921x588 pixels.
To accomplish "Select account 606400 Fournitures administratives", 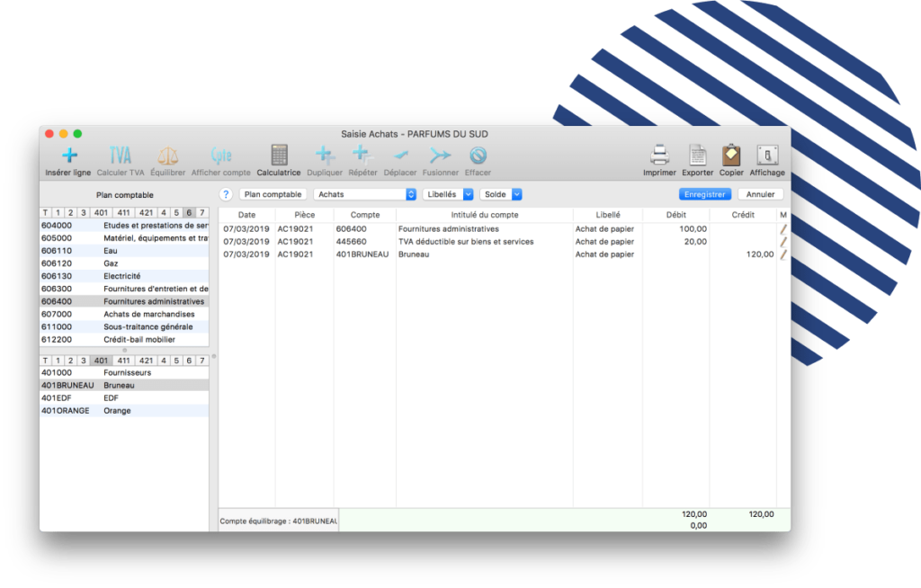I will point(126,301).
